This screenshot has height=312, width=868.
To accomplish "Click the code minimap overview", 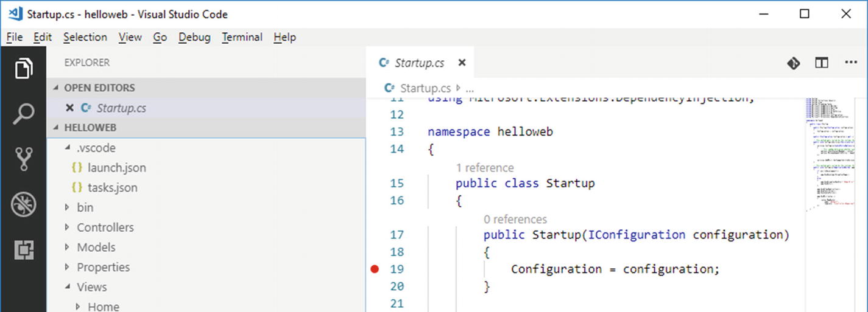I will tap(828, 152).
